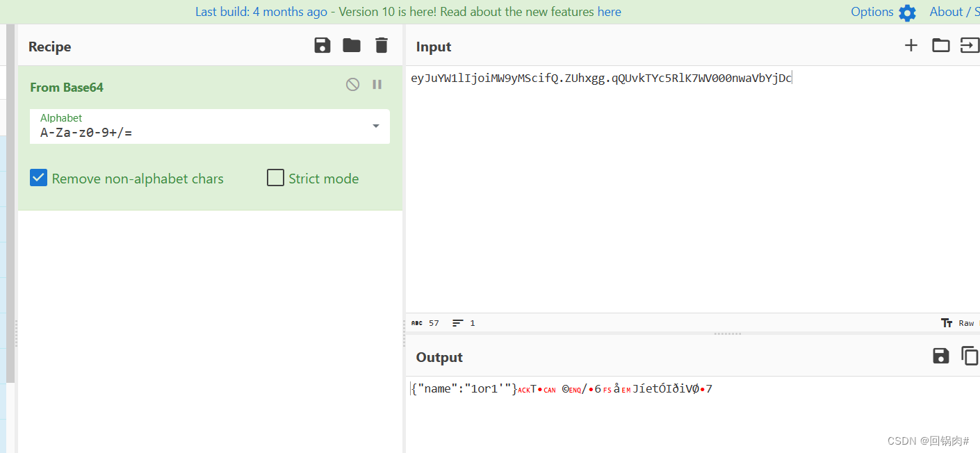This screenshot has width=980, height=453.
Task: Click the divider handle left of Recipe panel
Action: pos(15,333)
